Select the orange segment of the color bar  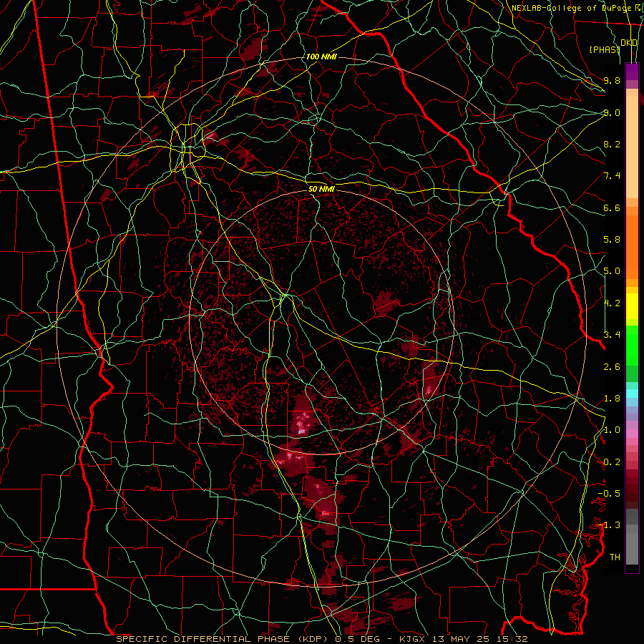632,246
